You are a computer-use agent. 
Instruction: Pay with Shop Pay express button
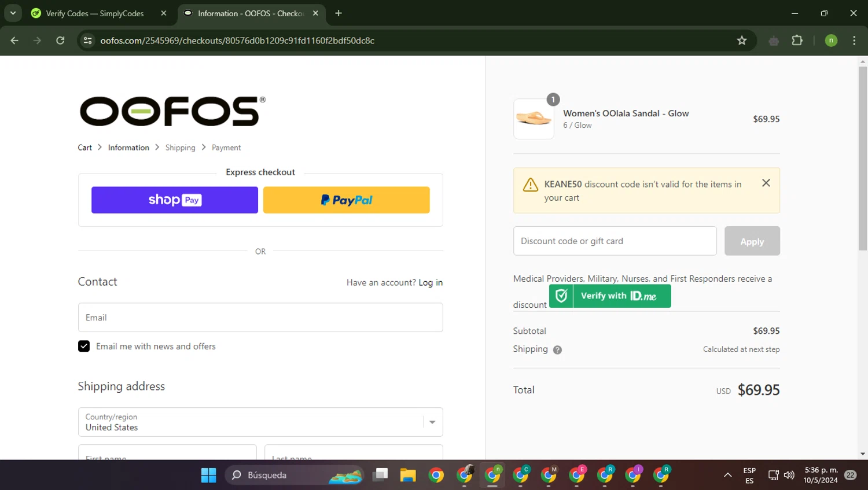pos(175,200)
